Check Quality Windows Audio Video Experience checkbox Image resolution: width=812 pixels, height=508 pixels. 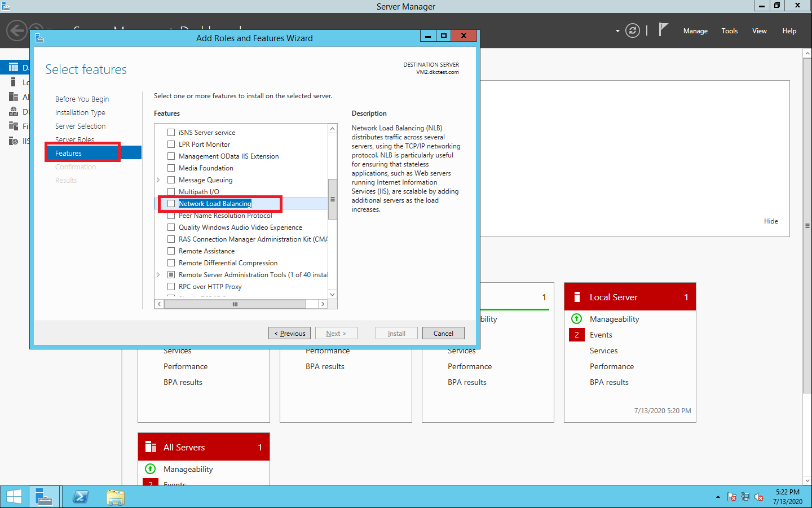pos(171,227)
